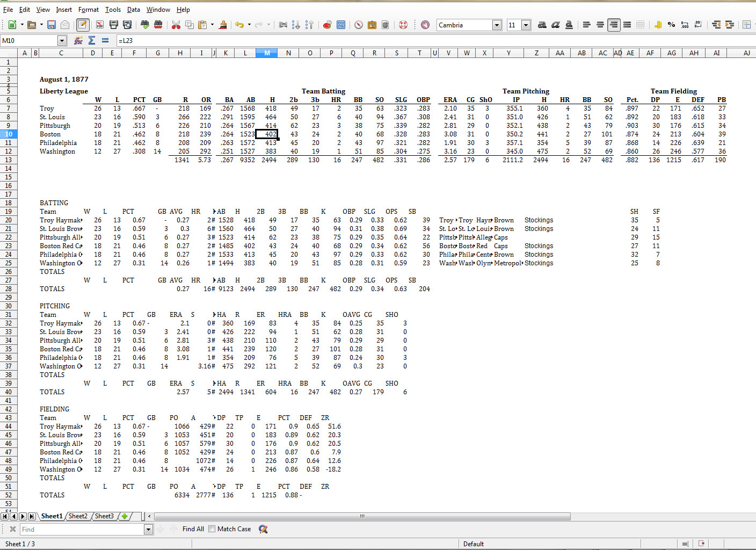The height and width of the screenshot is (550, 756).
Task: Switch to the Sheet2 tab
Action: coord(78,516)
